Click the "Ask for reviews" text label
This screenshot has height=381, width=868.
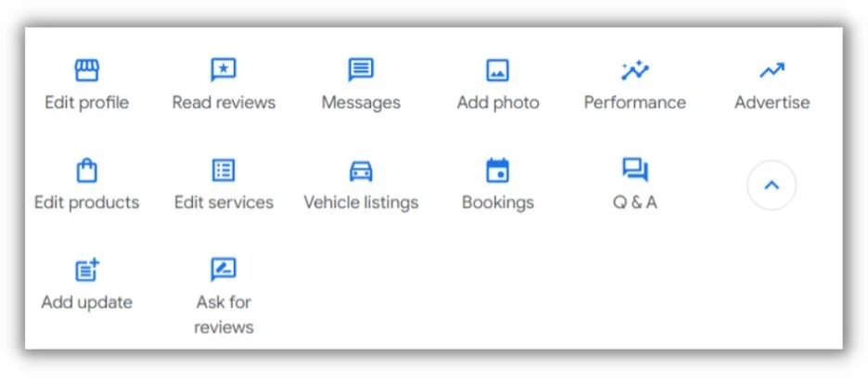223,314
